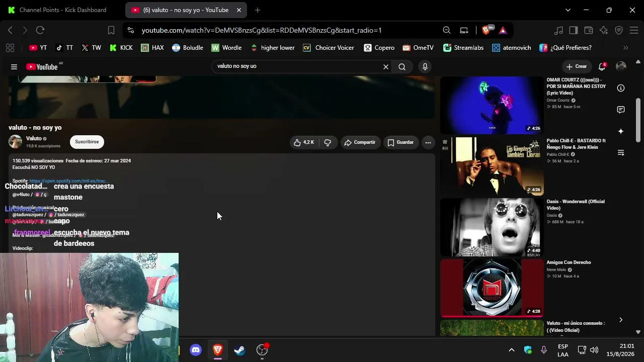Viewport: 644px width, 362px height.
Task: Open the Streamlabs bookmark
Action: [x=463, y=48]
